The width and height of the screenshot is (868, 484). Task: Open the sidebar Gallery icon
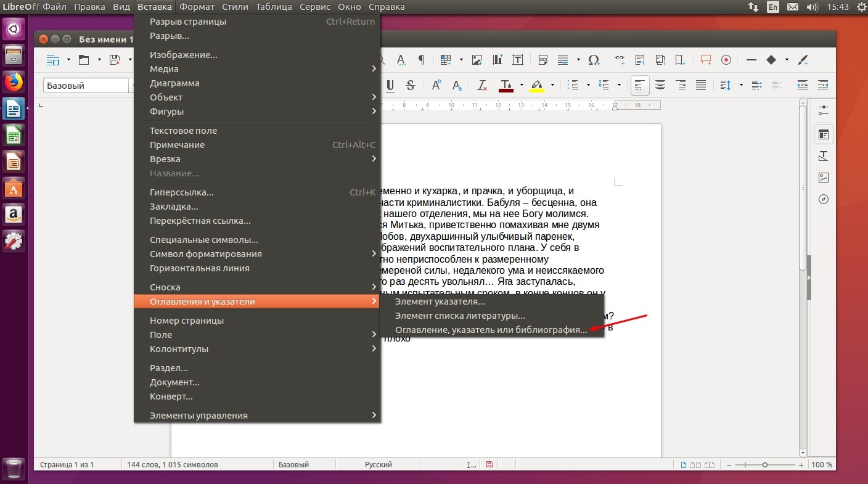click(x=824, y=178)
